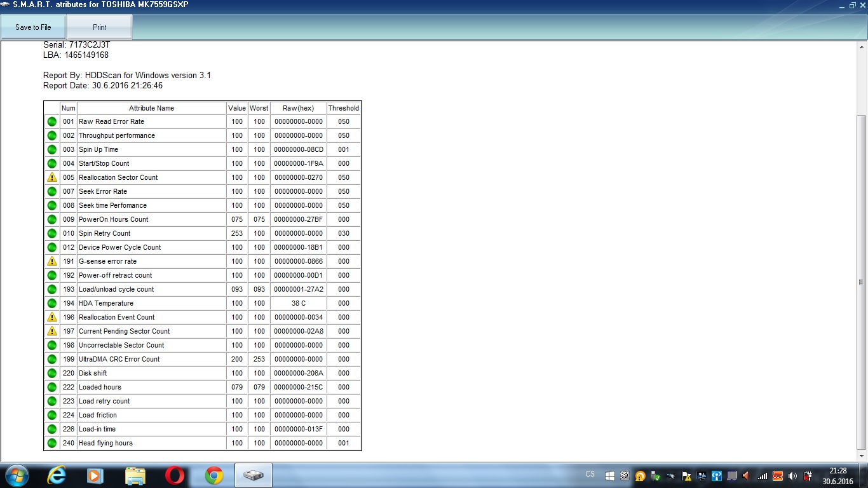The height and width of the screenshot is (488, 868).
Task: Click the "PowerOn Hours Count" attribute name
Action: tap(114, 219)
